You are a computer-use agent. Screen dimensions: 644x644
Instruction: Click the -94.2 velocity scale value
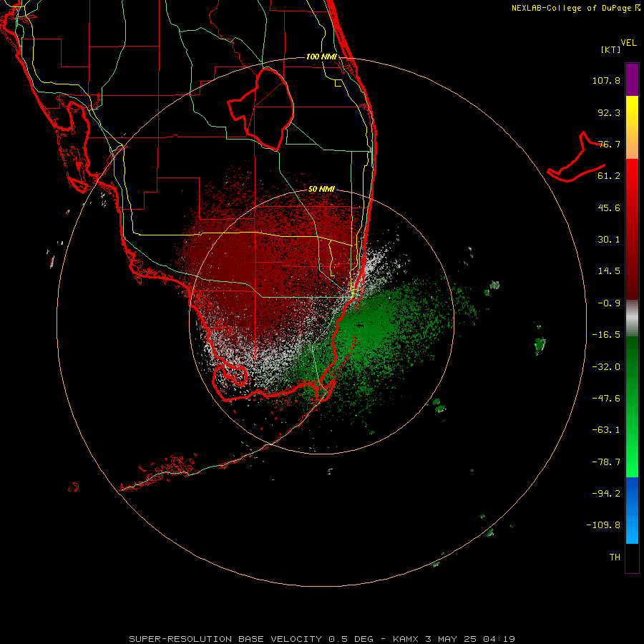pyautogui.click(x=606, y=493)
